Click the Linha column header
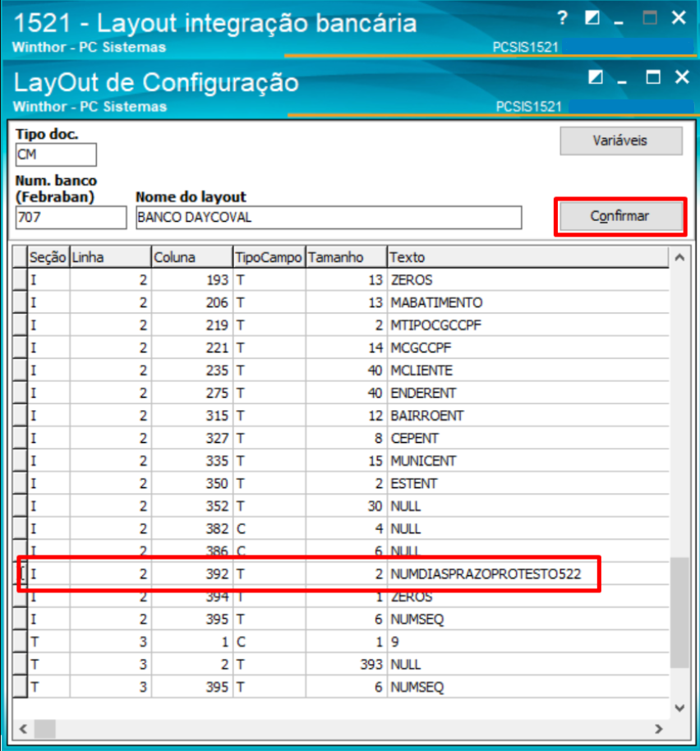The image size is (700, 751). [111, 257]
